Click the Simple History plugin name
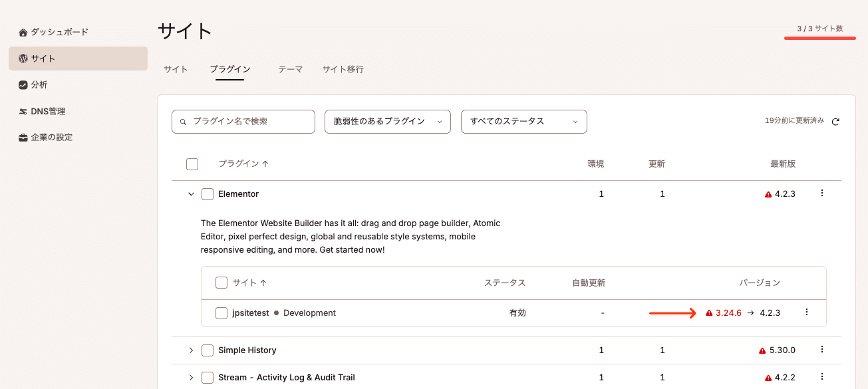The image size is (868, 389). point(247,350)
